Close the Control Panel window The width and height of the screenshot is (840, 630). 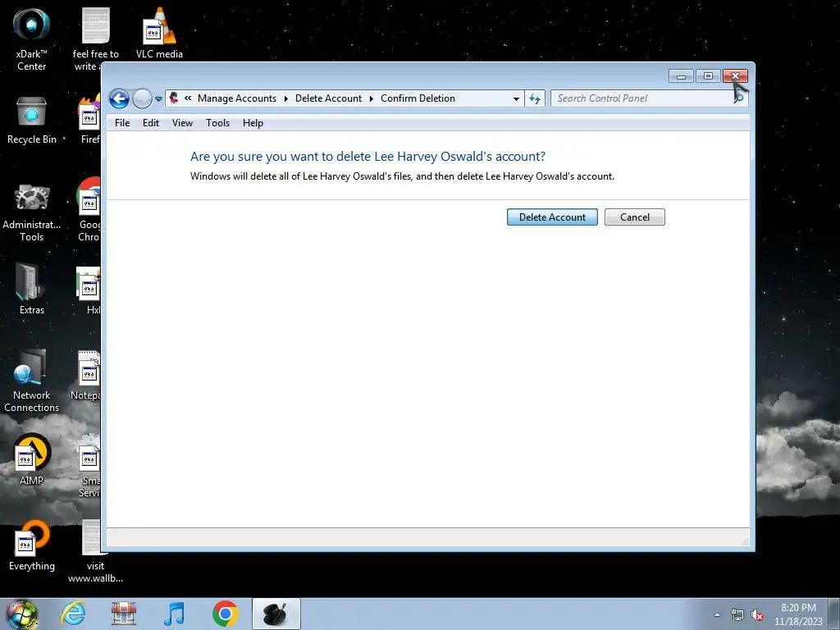click(735, 76)
